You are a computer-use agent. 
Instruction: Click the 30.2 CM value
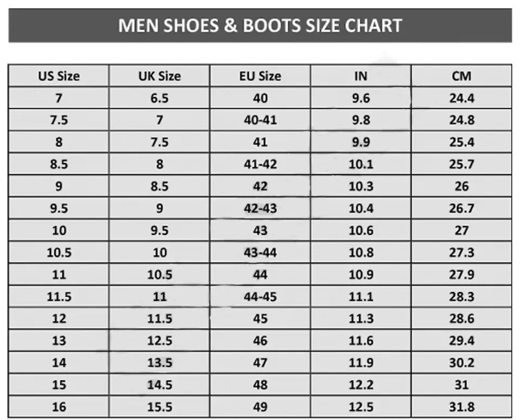point(461,363)
